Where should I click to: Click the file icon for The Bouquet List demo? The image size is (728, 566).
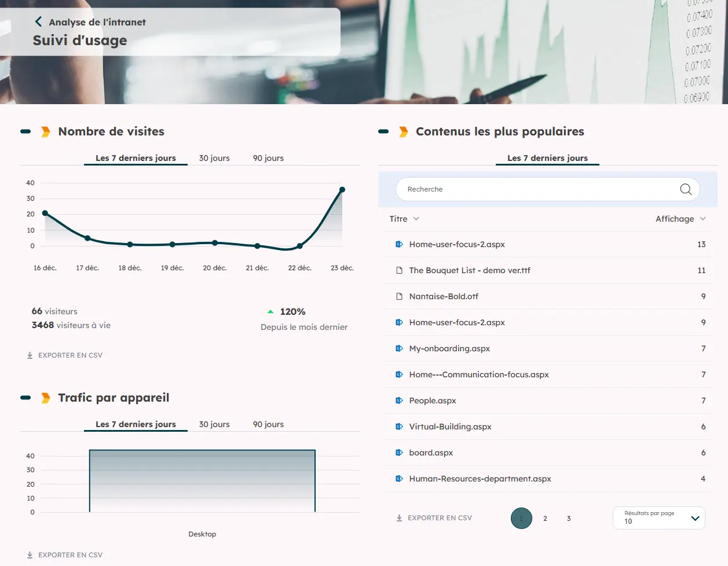click(399, 270)
